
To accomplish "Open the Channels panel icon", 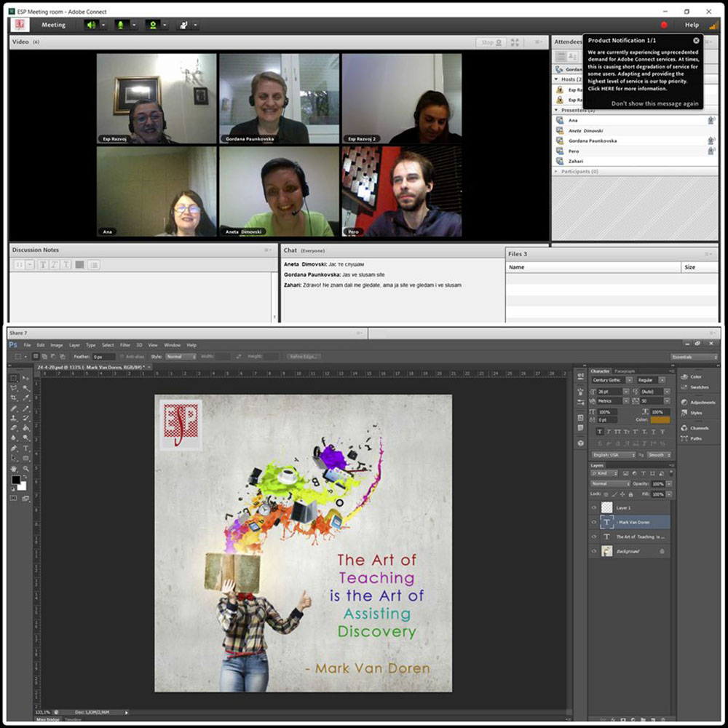I will pos(684,428).
